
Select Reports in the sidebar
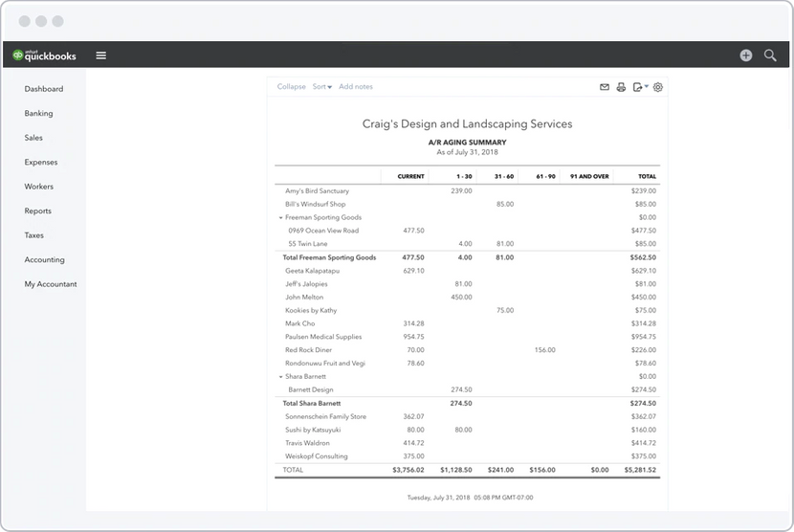38,211
